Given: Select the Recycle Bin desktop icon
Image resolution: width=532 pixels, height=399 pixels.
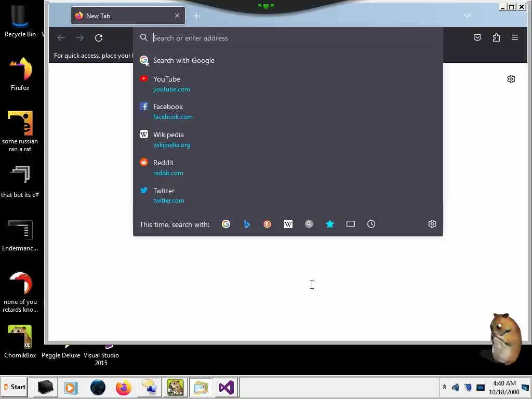Looking at the screenshot, I should click(20, 20).
